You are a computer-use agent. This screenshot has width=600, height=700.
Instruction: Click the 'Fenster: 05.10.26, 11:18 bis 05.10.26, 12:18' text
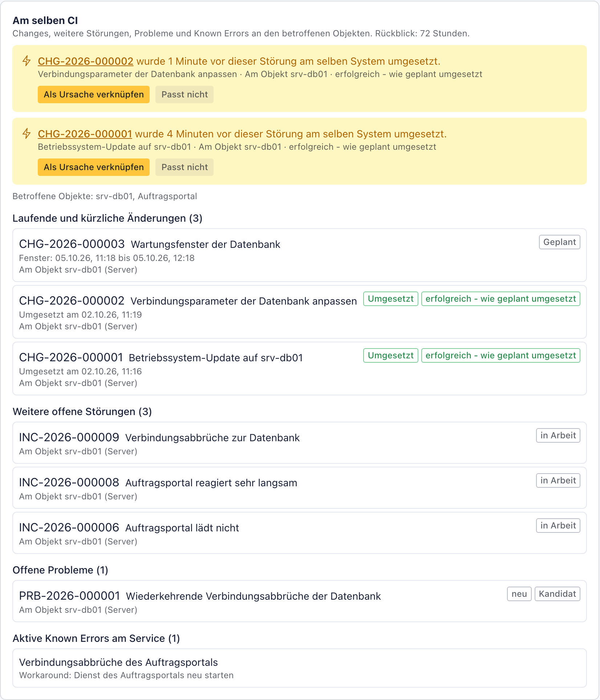(107, 258)
